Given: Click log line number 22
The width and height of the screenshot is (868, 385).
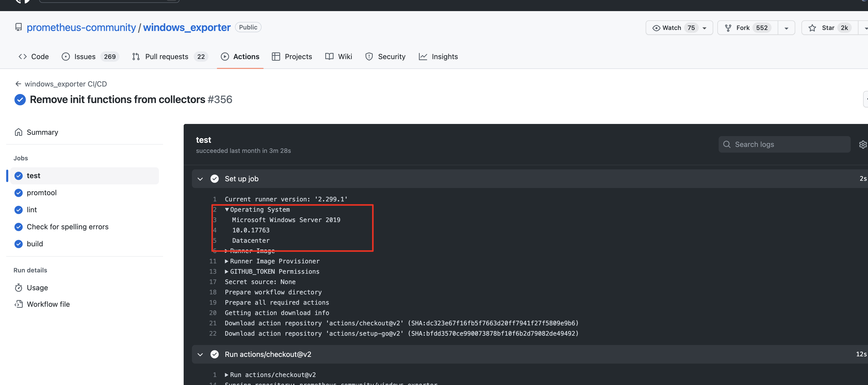Looking at the screenshot, I should coord(213,334).
